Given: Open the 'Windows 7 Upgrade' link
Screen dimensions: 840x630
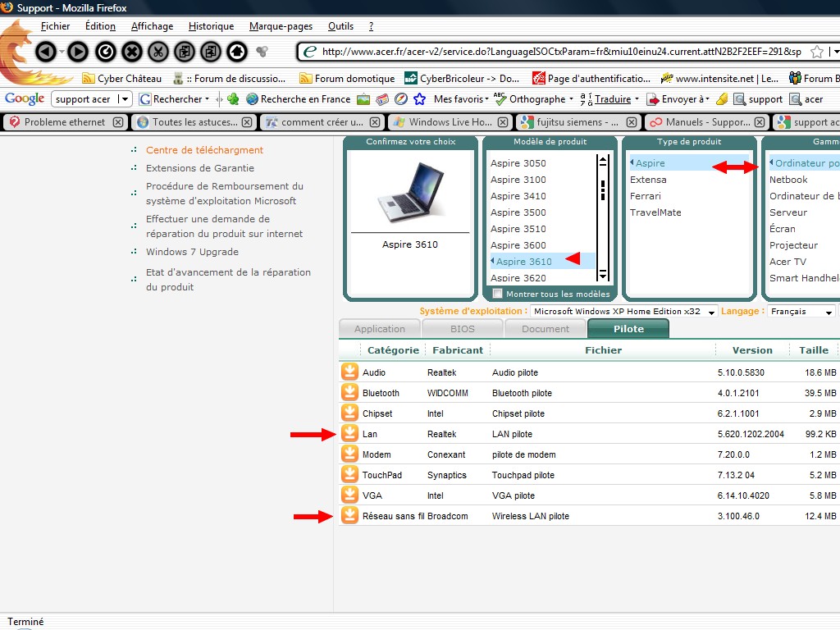Looking at the screenshot, I should (192, 252).
